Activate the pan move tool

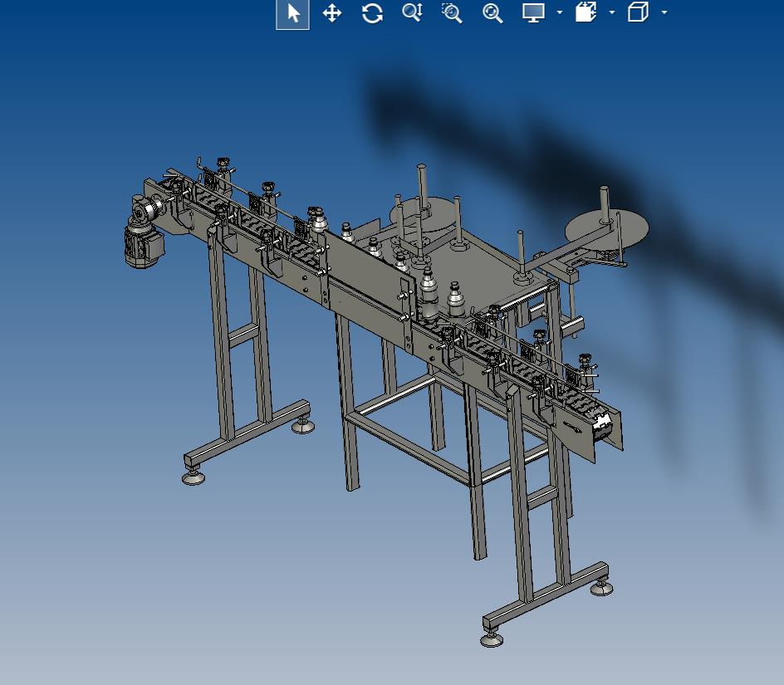click(x=332, y=13)
